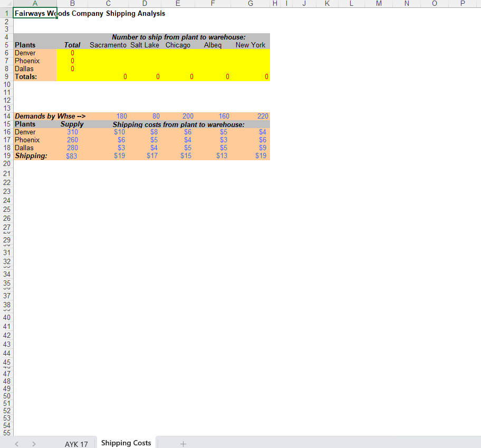
Task: Switch to the AYK 17 sheet tab
Action: pyautogui.click(x=76, y=444)
